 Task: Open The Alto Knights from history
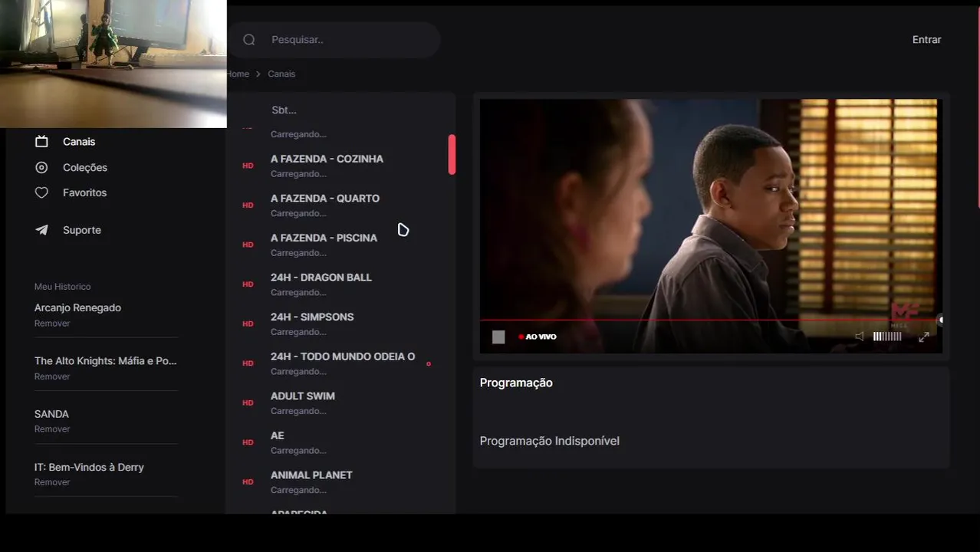(106, 360)
